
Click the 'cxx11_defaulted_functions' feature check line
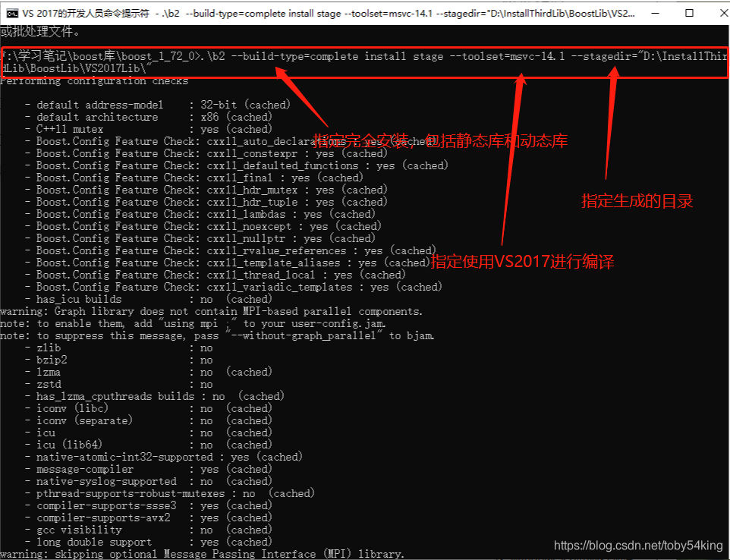click(237, 165)
